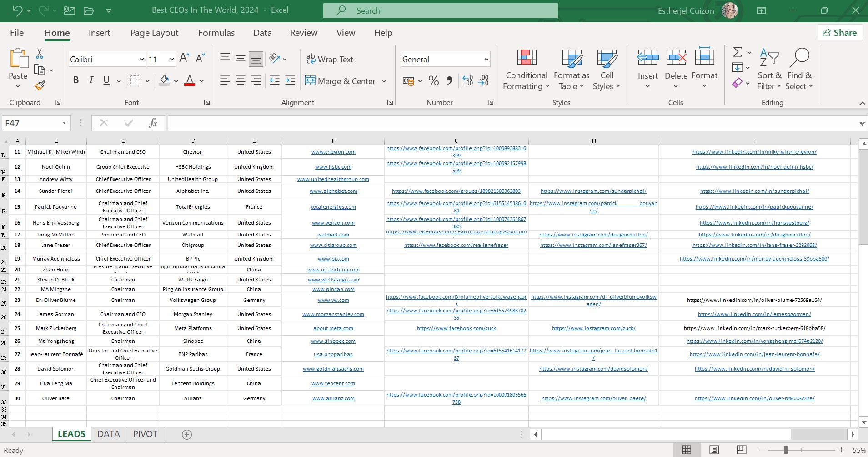Open sundarpichai Instagram link
The height and width of the screenshot is (457, 868).
593,191
